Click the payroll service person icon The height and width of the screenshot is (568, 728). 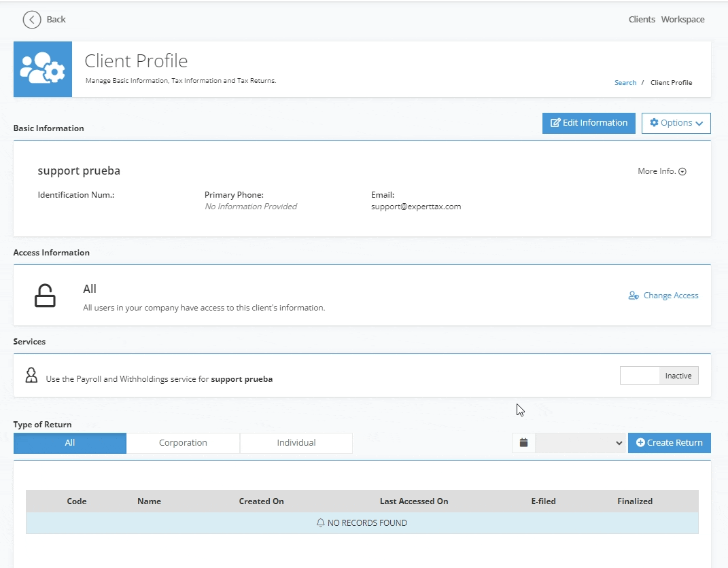coord(31,376)
